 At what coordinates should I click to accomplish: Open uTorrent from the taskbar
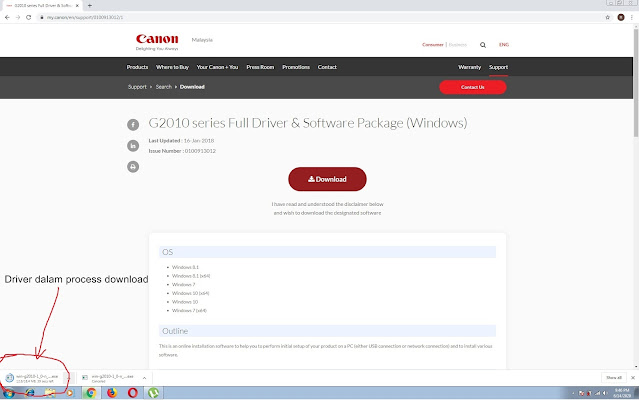[x=153, y=393]
